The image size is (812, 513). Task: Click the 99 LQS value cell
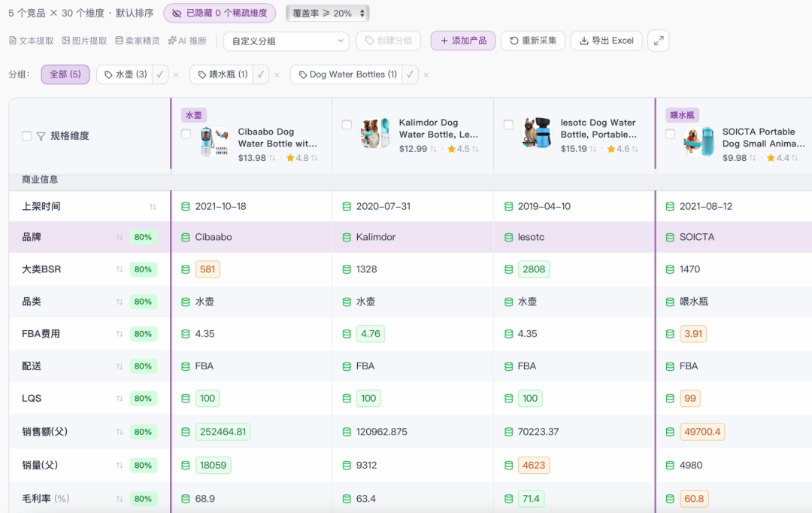point(690,399)
